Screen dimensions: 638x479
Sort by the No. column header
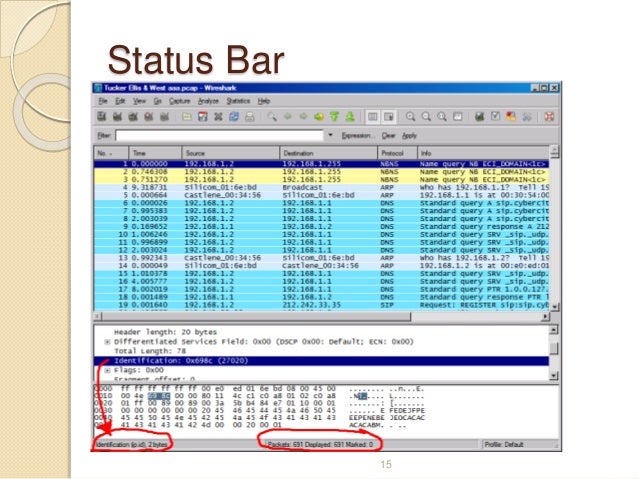[x=111, y=153]
